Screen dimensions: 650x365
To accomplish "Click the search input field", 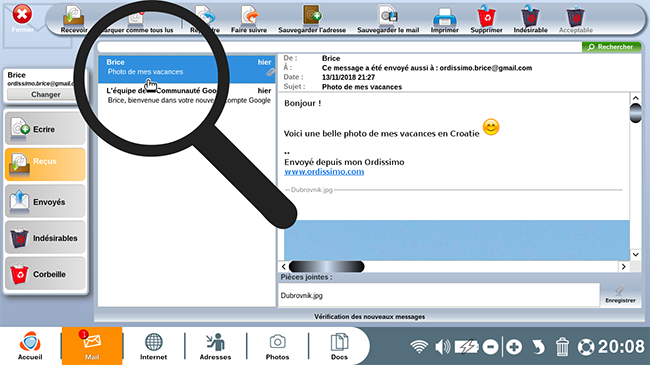I will tap(339, 47).
